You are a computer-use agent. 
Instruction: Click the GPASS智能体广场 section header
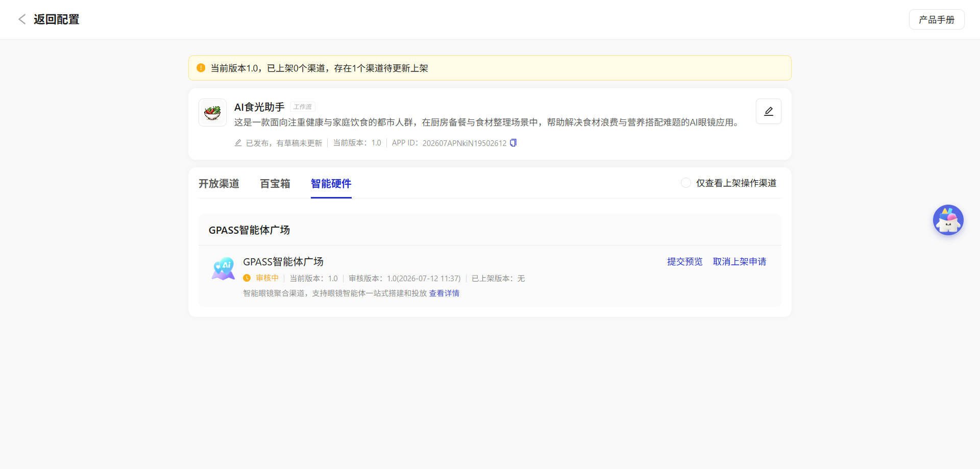249,230
